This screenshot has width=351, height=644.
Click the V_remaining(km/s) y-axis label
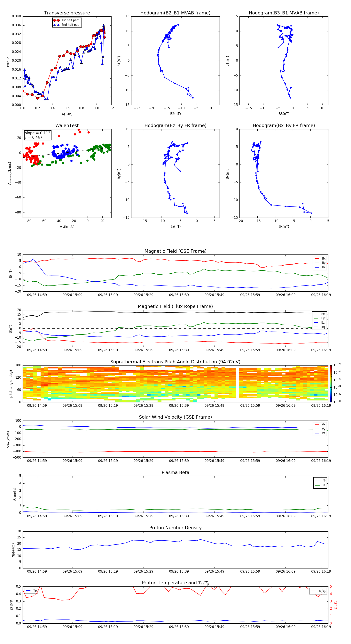(x=10, y=173)
